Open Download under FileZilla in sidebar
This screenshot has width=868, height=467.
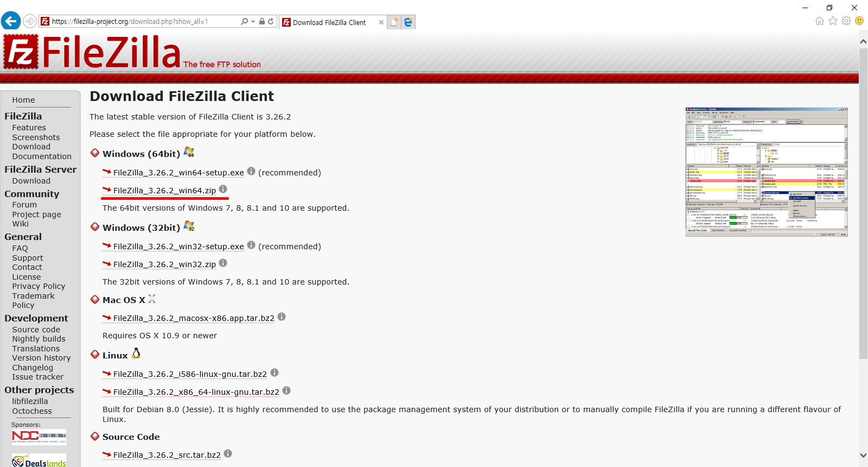coord(31,147)
